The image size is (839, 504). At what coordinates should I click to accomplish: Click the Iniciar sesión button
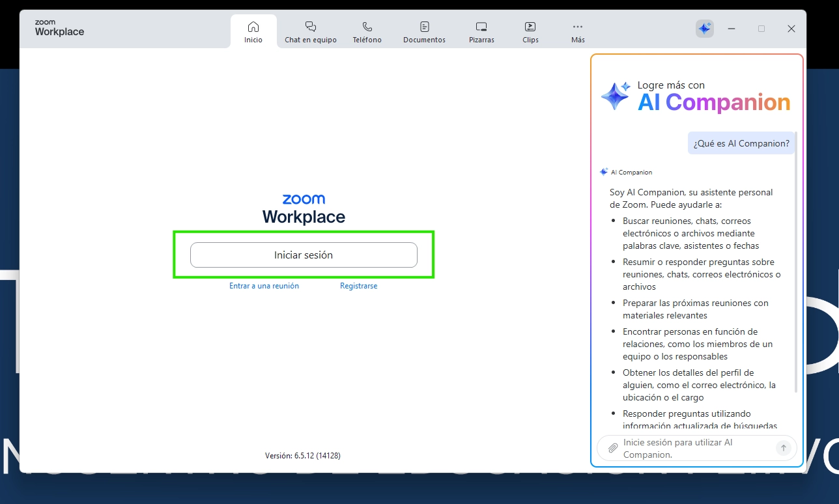304,255
